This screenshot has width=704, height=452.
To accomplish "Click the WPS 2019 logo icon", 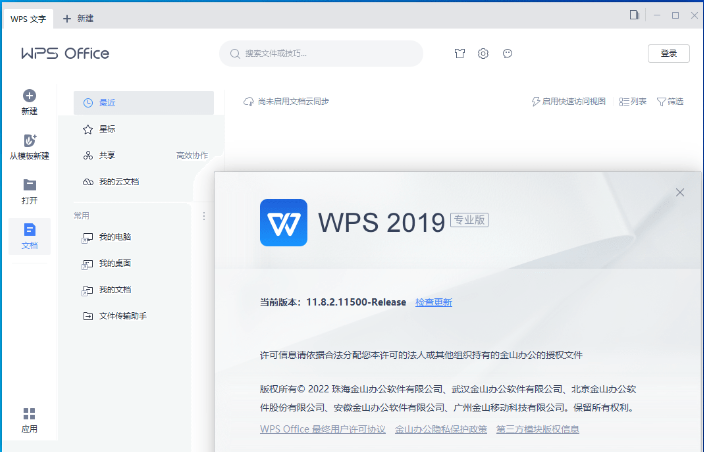I will (x=284, y=223).
